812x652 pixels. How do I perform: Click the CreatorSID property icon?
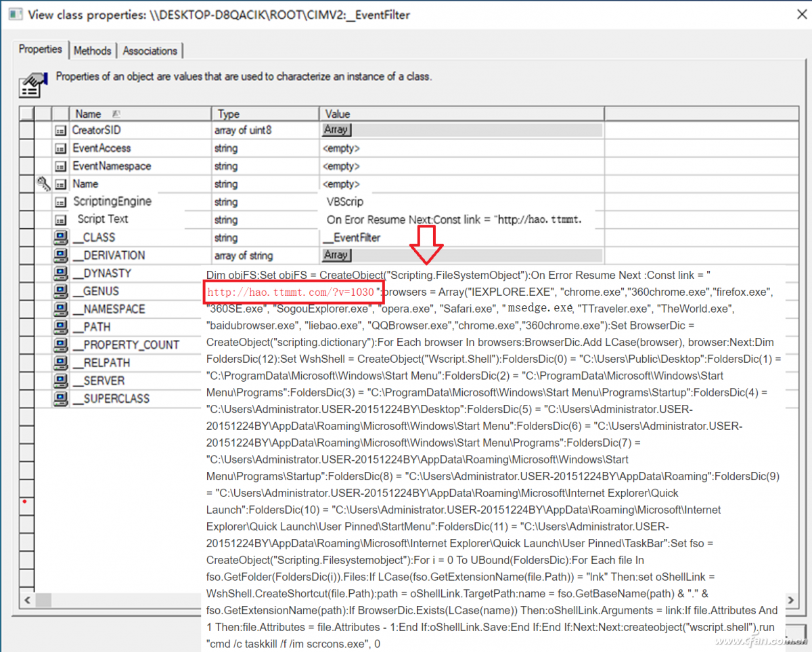click(60, 130)
